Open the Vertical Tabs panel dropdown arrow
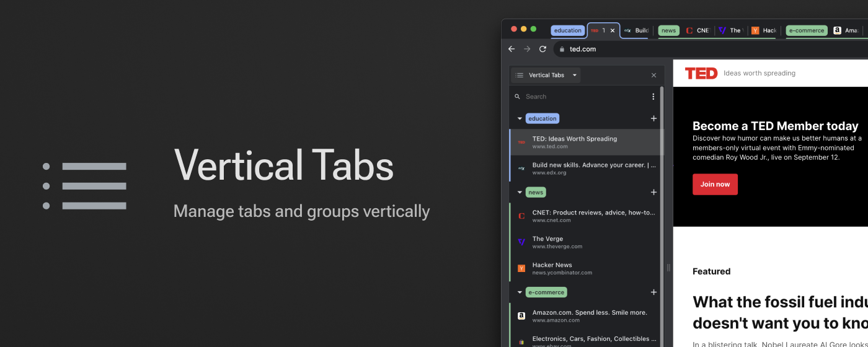 [575, 75]
